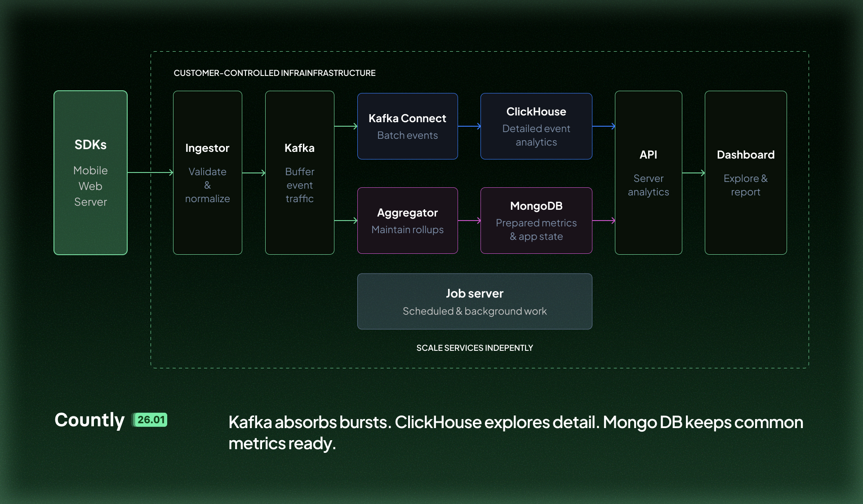Click 'Detailed event analytics' text

coord(536,135)
